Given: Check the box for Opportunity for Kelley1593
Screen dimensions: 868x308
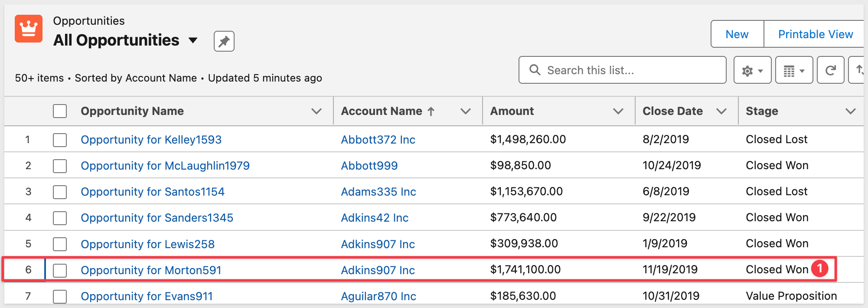Looking at the screenshot, I should pos(60,140).
